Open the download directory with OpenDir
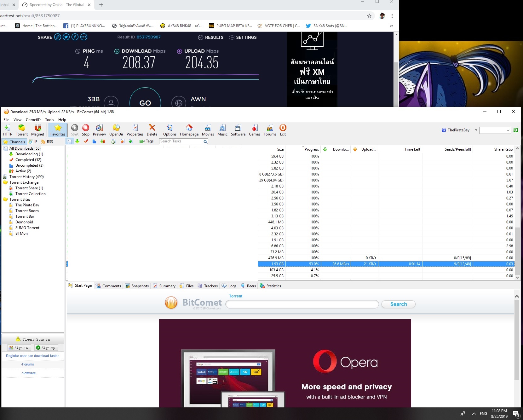 click(x=116, y=130)
